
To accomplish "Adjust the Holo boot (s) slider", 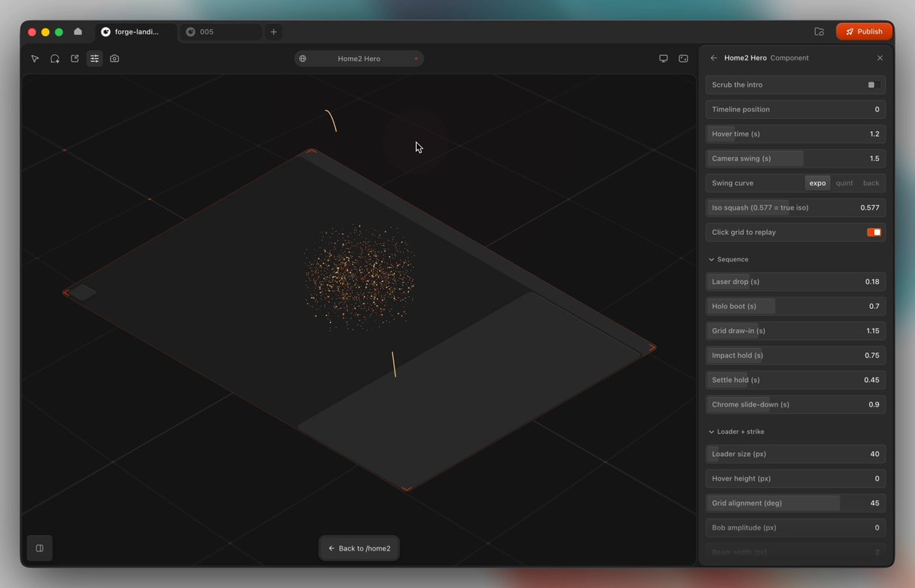I will coord(795,307).
